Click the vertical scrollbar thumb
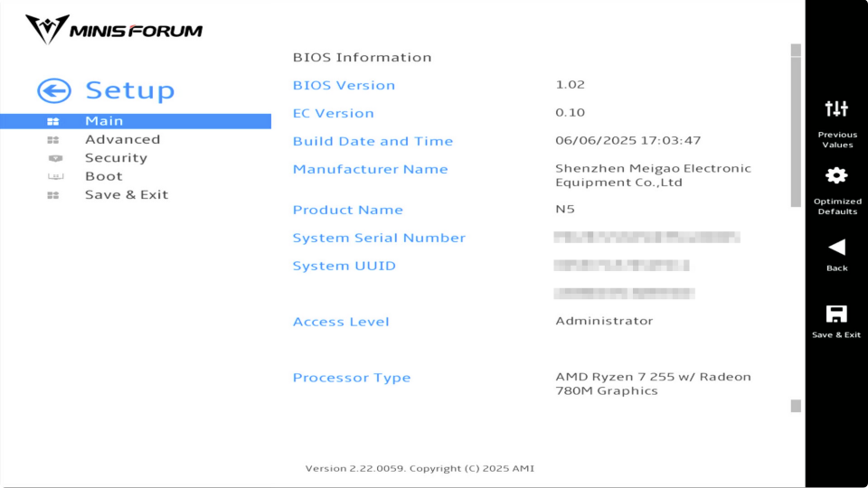Image resolution: width=868 pixels, height=488 pixels. click(796, 132)
